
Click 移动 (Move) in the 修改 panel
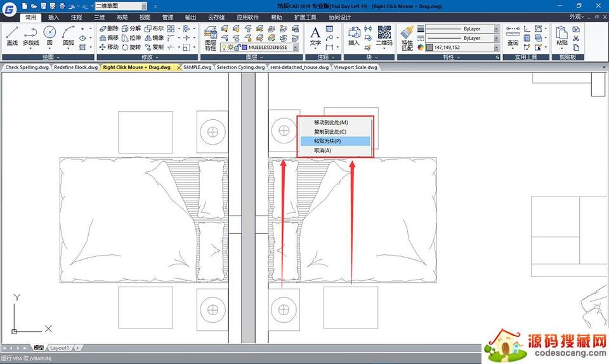(108, 47)
